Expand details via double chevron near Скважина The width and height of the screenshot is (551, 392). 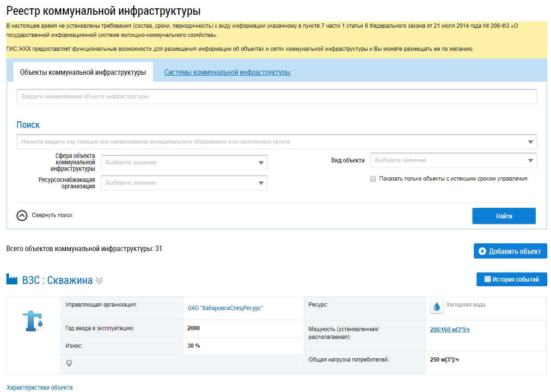[99, 281]
